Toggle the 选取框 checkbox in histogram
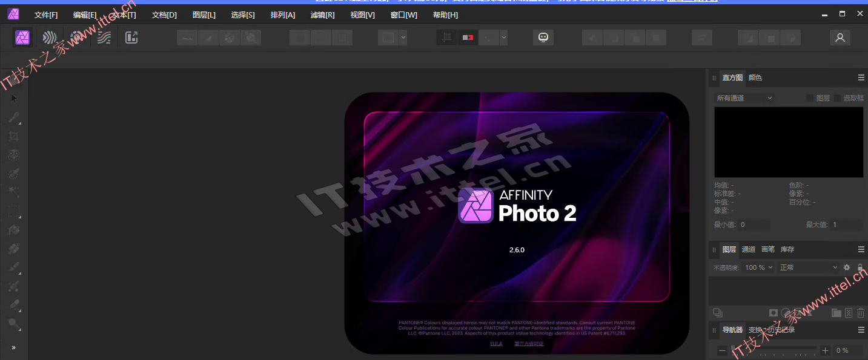The image size is (868, 360). pos(838,98)
